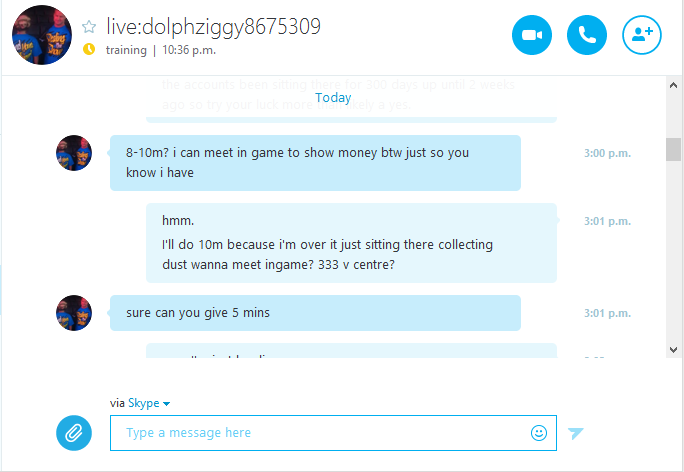
Task: Click avatar beside "sure can you give" message
Action: [x=74, y=313]
